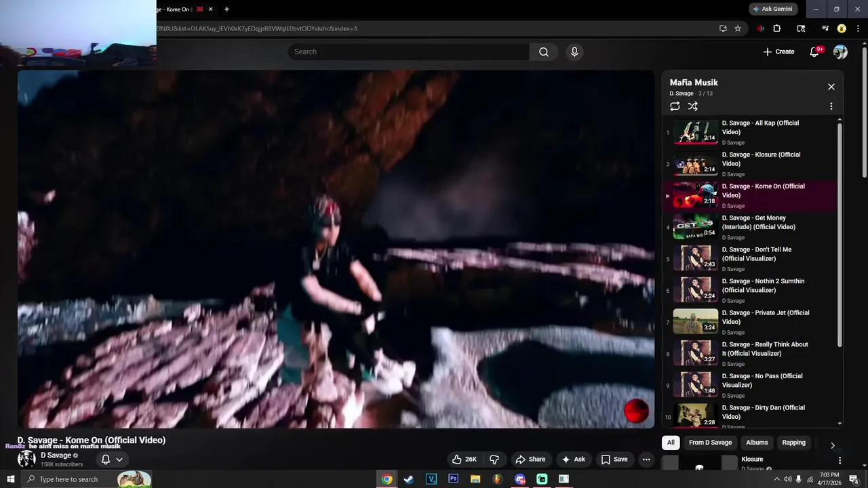
Task: Open Steam from the taskbar
Action: [409, 479]
